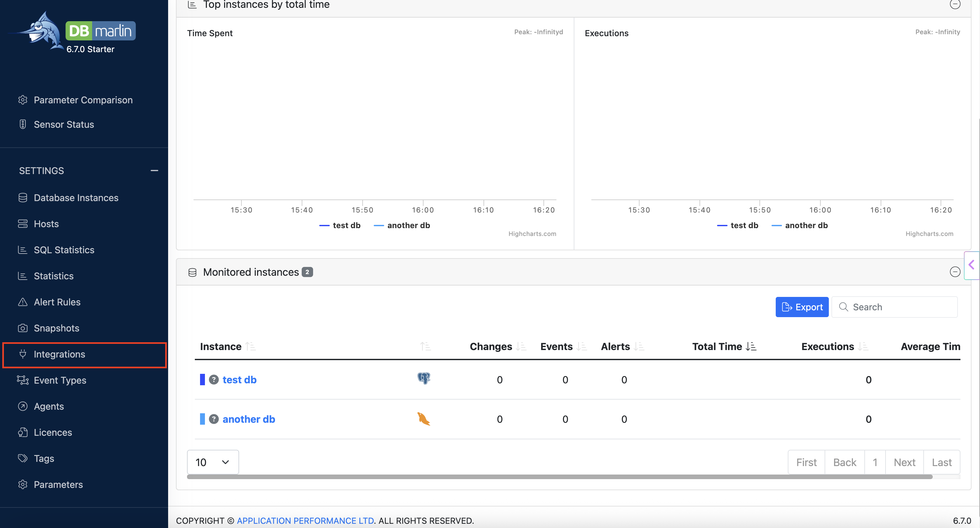980x528 pixels.
Task: Toggle another db series in Executions legend
Action: point(799,225)
